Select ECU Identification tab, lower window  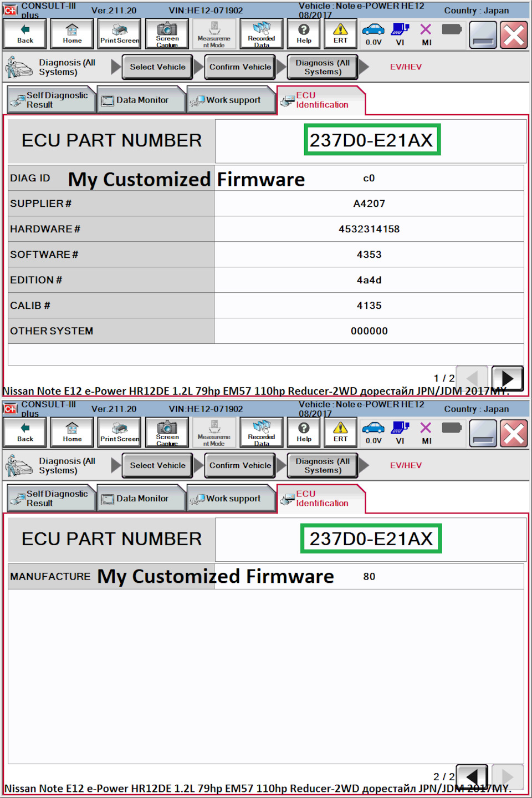(x=321, y=499)
